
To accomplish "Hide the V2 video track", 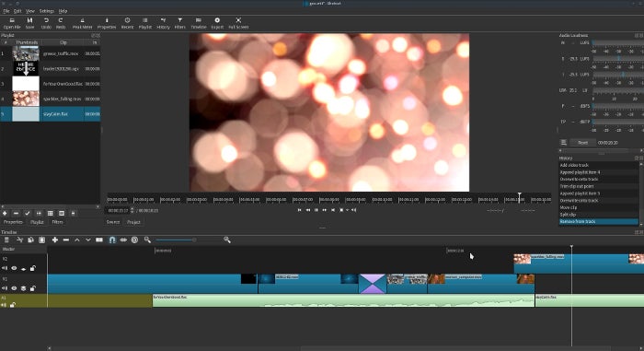I will click(x=14, y=268).
